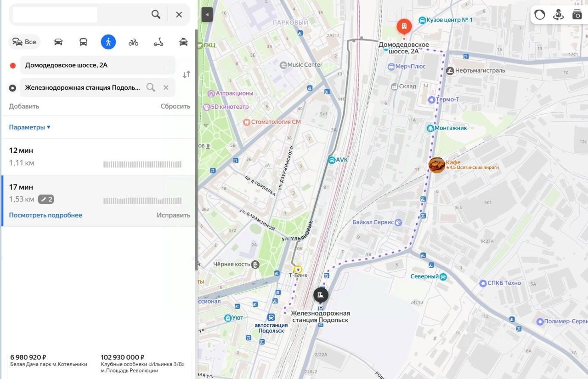Screen dimensions: 588x379
Task: Switch to the car route mode
Action: [x=58, y=42]
